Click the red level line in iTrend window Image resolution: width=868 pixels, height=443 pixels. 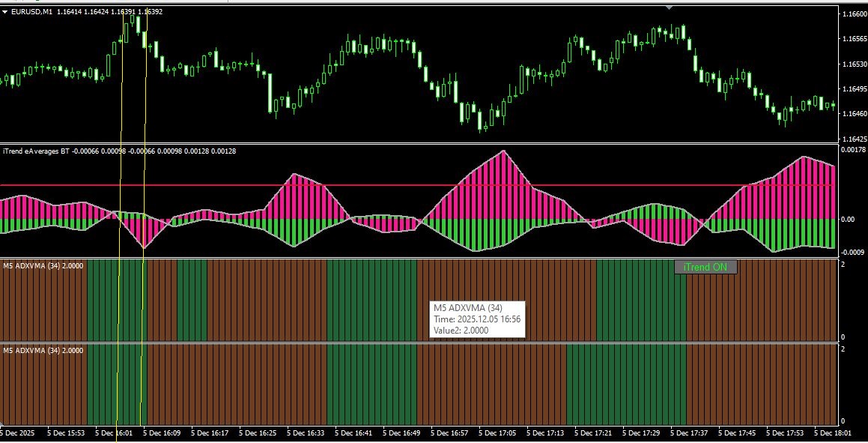tap(419, 185)
